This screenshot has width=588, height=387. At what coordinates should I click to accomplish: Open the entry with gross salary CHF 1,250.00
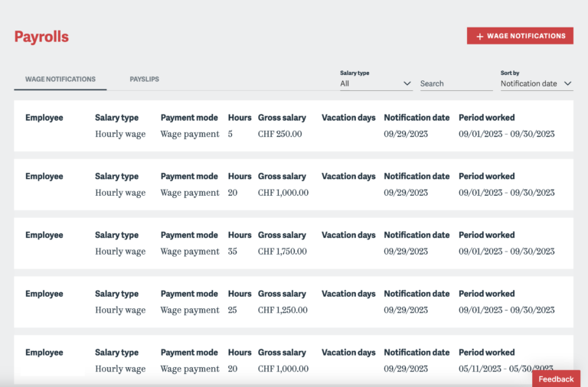point(283,310)
